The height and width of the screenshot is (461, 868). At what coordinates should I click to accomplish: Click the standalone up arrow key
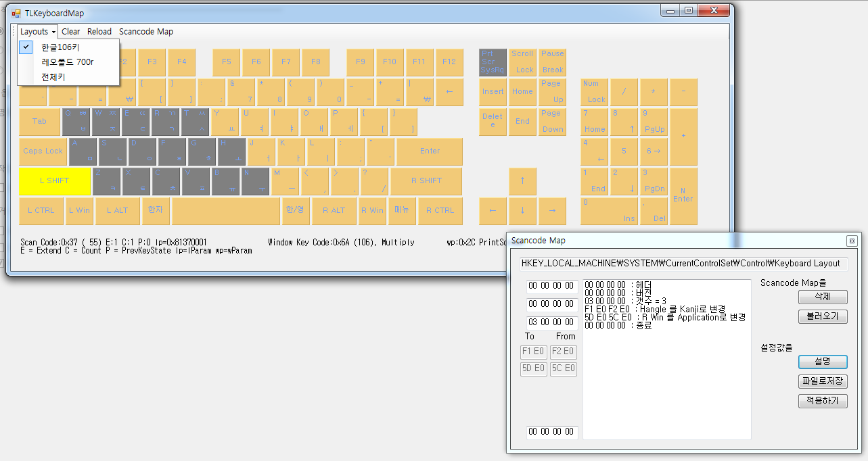pyautogui.click(x=522, y=181)
